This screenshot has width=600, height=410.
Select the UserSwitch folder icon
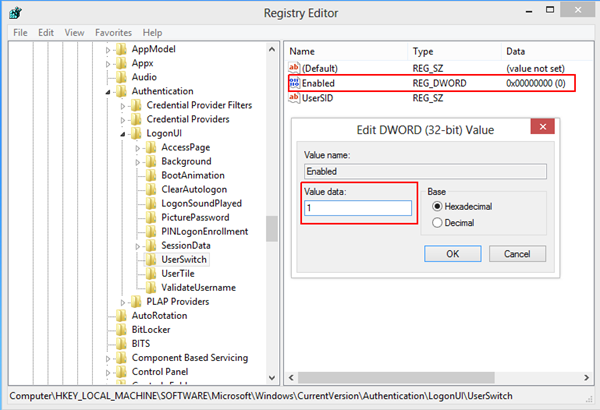point(151,259)
